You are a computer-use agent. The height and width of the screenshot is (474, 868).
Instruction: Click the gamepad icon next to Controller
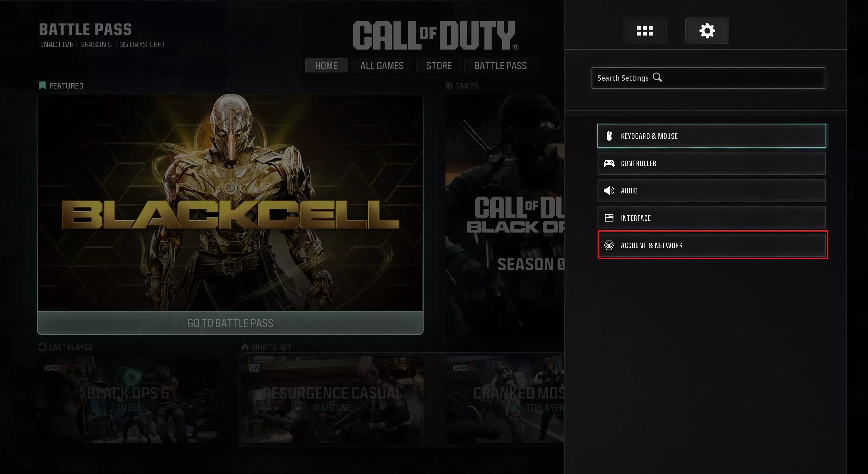coord(609,163)
